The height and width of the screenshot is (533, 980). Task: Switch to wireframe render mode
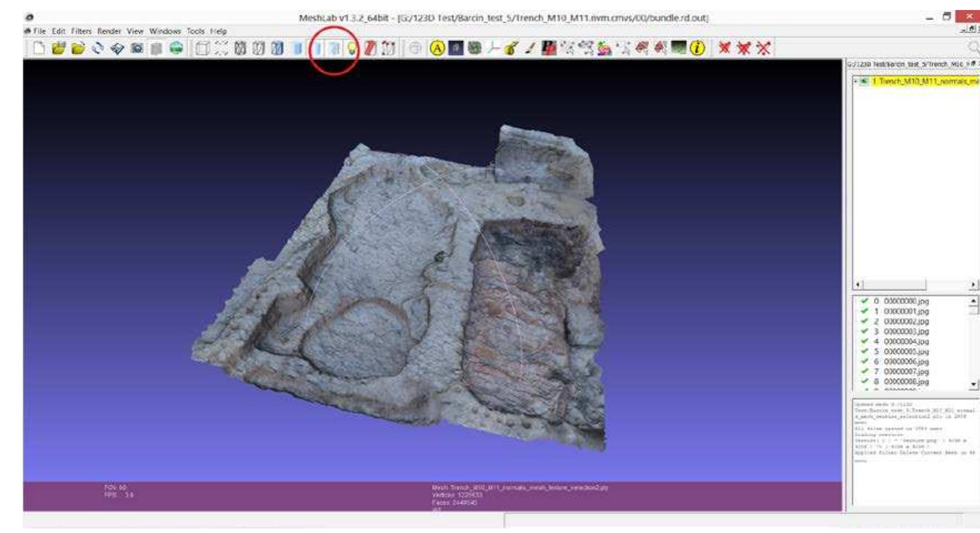[x=241, y=49]
